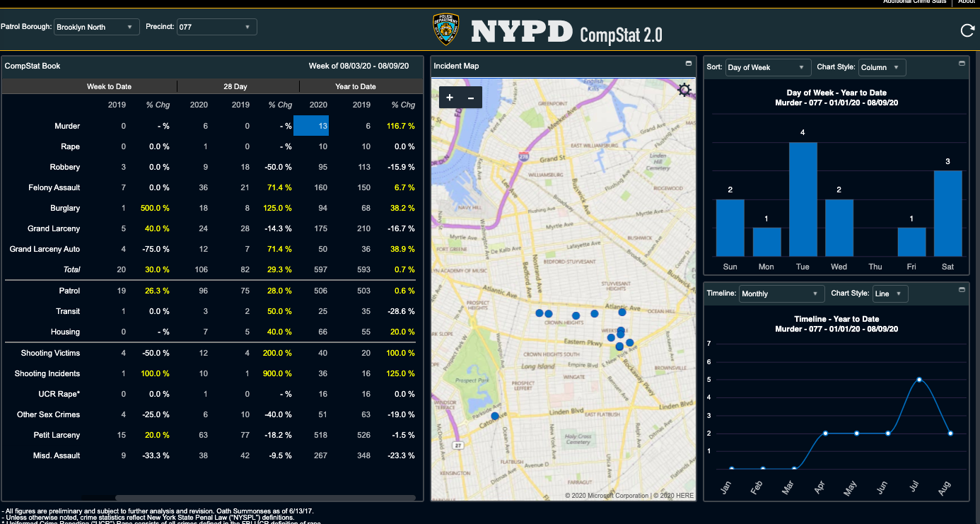The width and height of the screenshot is (980, 524).
Task: Select the Misd. Assault row label
Action: coord(57,455)
